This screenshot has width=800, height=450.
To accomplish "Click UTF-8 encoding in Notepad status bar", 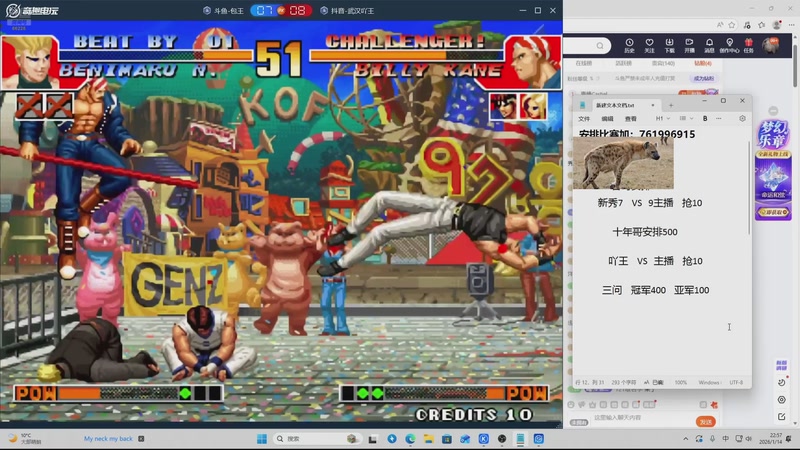I will tap(736, 382).
